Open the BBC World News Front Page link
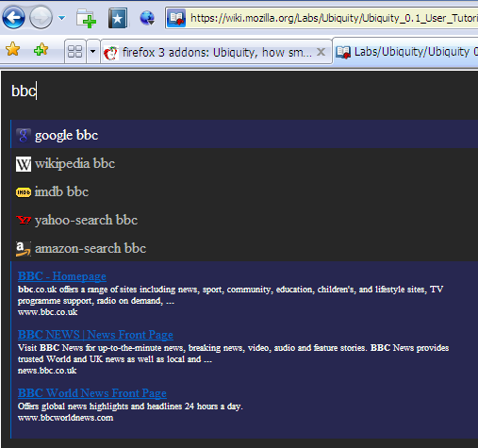Screen dimensions: 478x448 pos(92,393)
